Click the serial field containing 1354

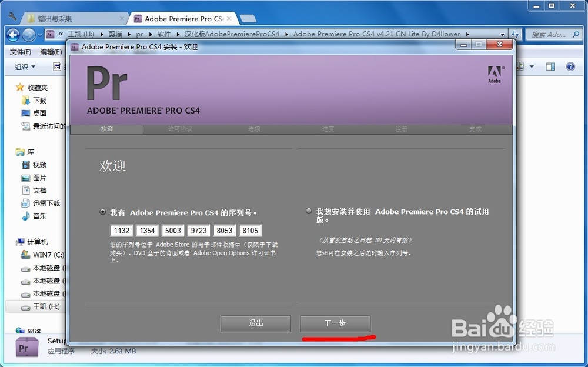point(148,231)
